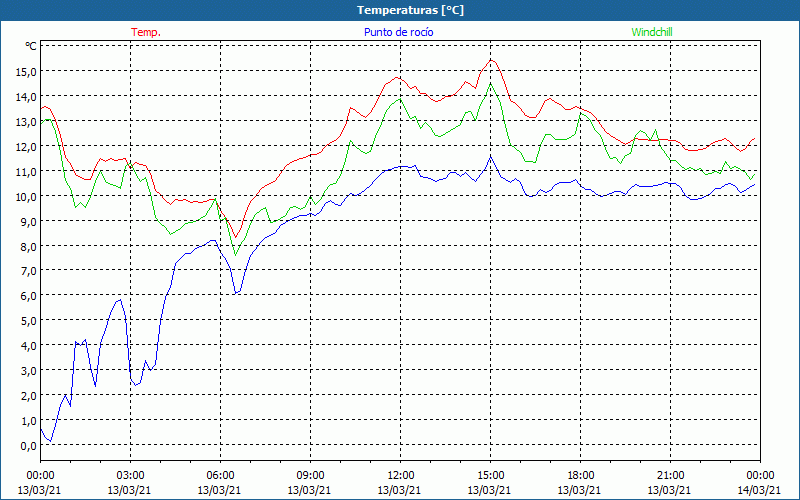The width and height of the screenshot is (800, 500).
Task: Click the 14/03/21 date label
Action: tap(759, 490)
